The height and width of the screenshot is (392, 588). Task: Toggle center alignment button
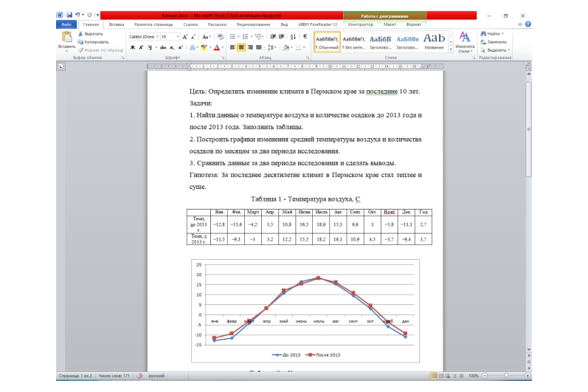pyautogui.click(x=241, y=48)
